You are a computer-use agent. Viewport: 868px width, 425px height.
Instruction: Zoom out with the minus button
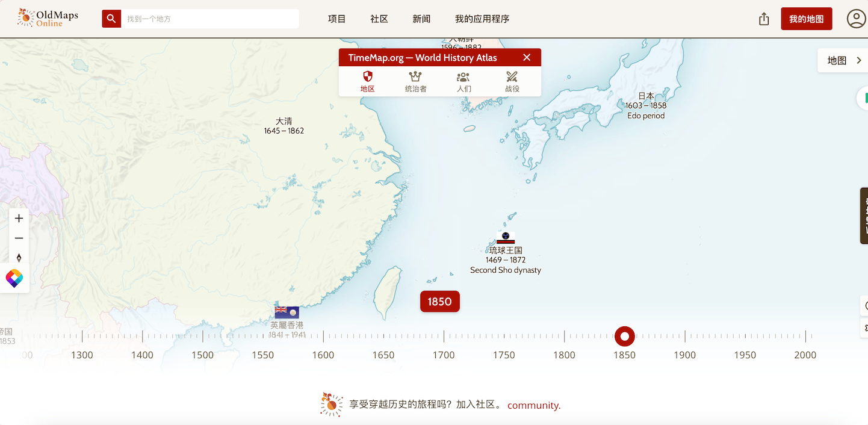click(x=19, y=238)
